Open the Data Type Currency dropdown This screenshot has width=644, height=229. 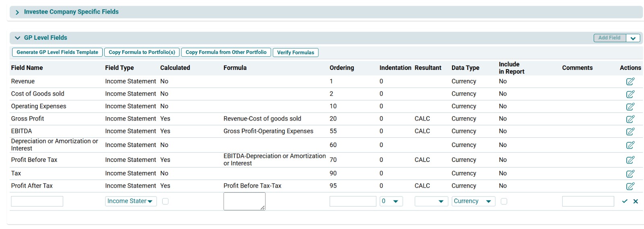[473, 201]
